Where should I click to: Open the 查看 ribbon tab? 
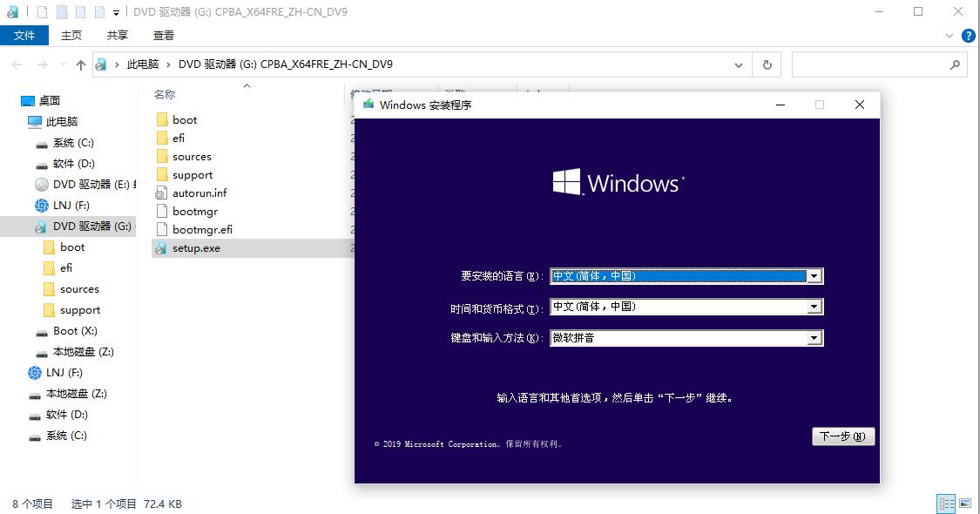(164, 36)
